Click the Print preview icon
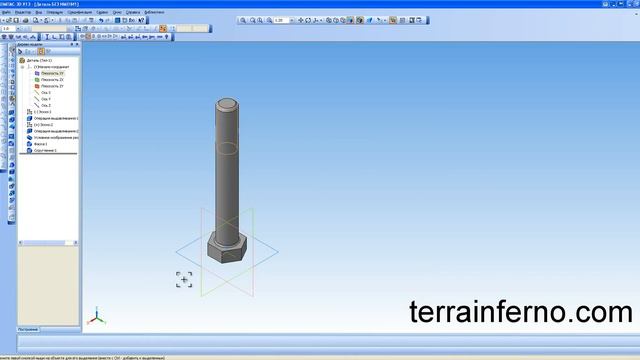The width and height of the screenshot is (640, 360). [36, 20]
